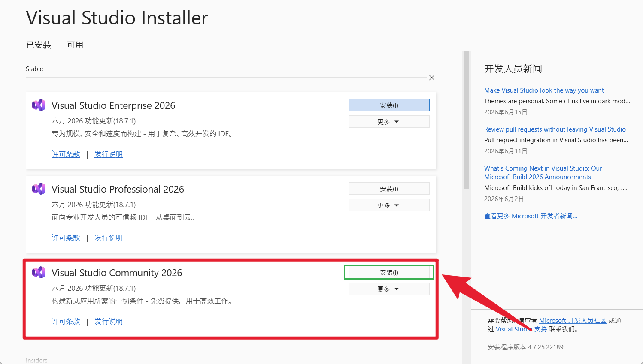Click the Visual Studio Professional 2026 logo icon

(x=39, y=189)
